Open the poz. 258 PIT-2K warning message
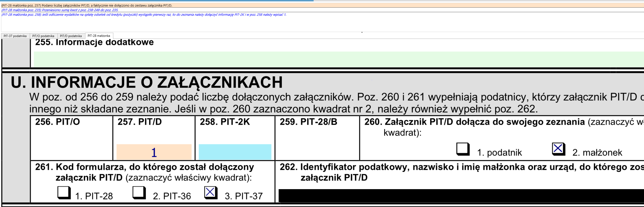This screenshot has height=207, width=644. click(144, 15)
